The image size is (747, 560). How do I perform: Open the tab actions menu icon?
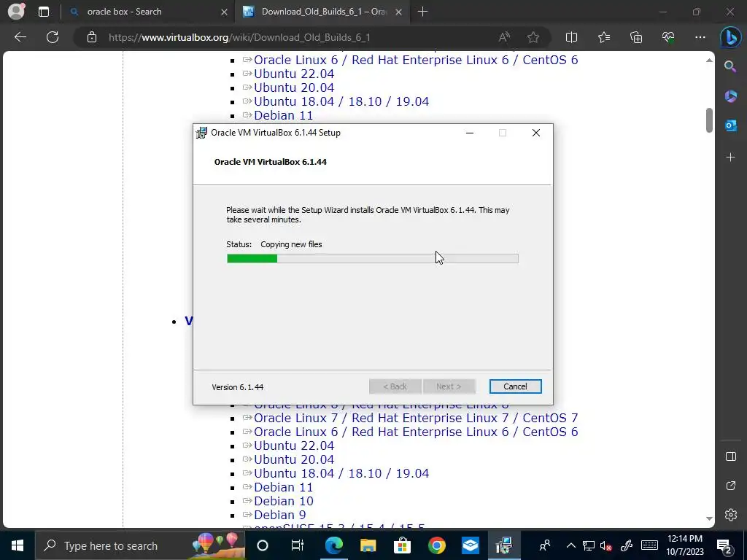(43, 12)
